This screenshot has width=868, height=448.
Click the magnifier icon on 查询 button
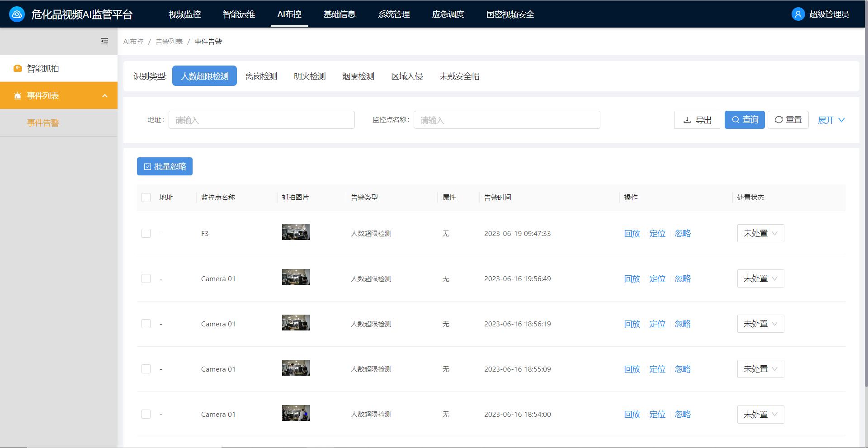point(735,120)
